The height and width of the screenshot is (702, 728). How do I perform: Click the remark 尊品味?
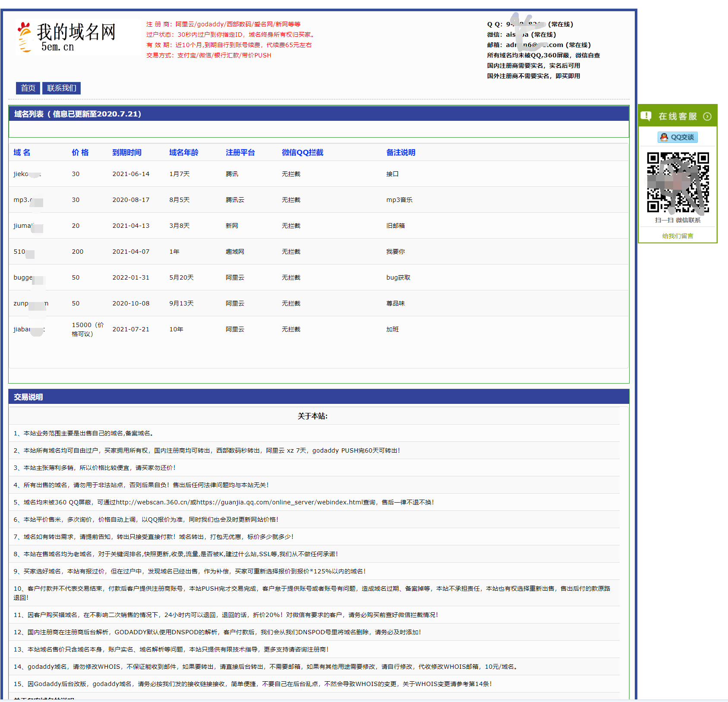pyautogui.click(x=395, y=303)
